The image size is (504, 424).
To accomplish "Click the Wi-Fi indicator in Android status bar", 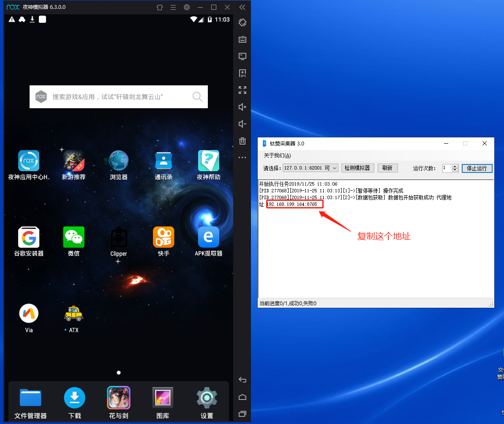I will [193, 19].
